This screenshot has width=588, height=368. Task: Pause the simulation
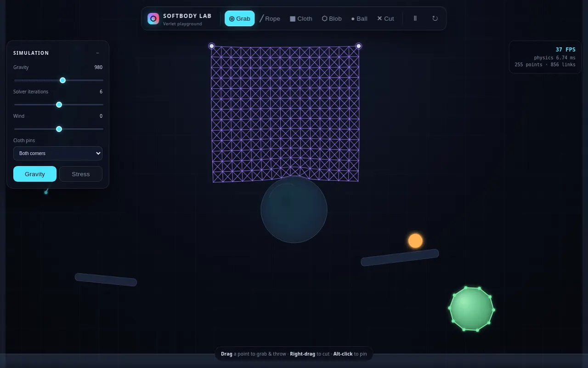pos(415,18)
